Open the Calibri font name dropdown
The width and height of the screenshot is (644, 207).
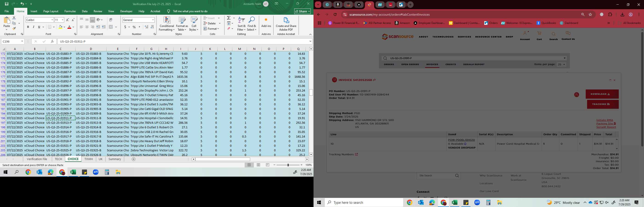52,20
